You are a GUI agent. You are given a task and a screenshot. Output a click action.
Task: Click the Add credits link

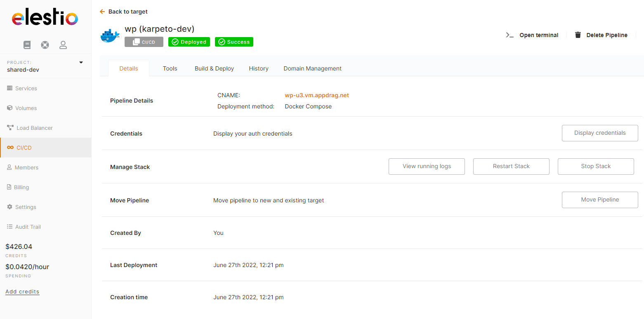click(x=22, y=291)
